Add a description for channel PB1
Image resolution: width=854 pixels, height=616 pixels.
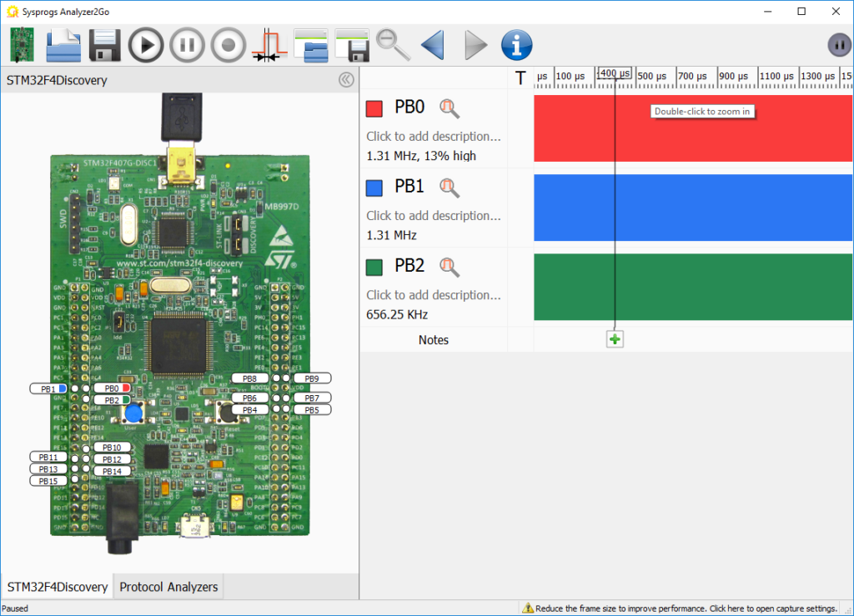tap(433, 215)
